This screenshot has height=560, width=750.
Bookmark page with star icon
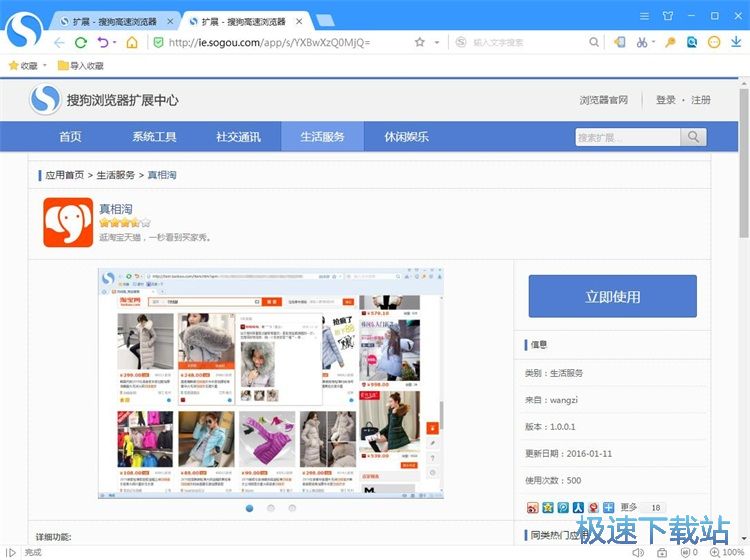419,42
